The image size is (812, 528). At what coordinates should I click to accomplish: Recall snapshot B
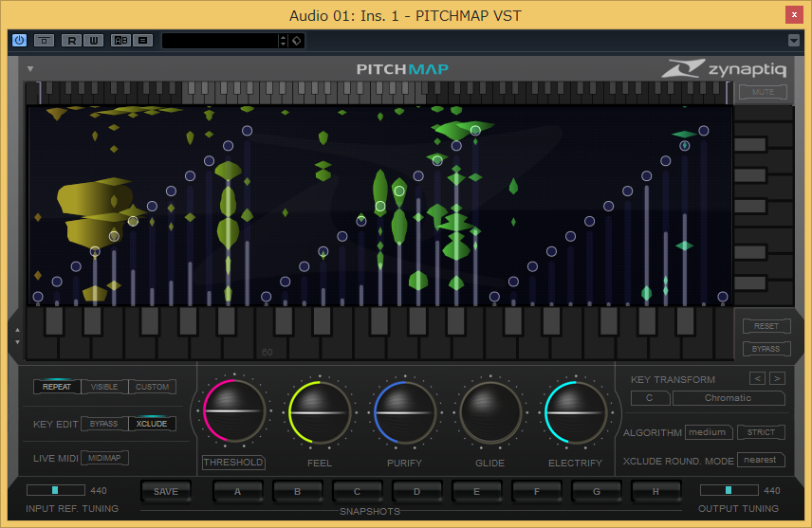pyautogui.click(x=298, y=491)
